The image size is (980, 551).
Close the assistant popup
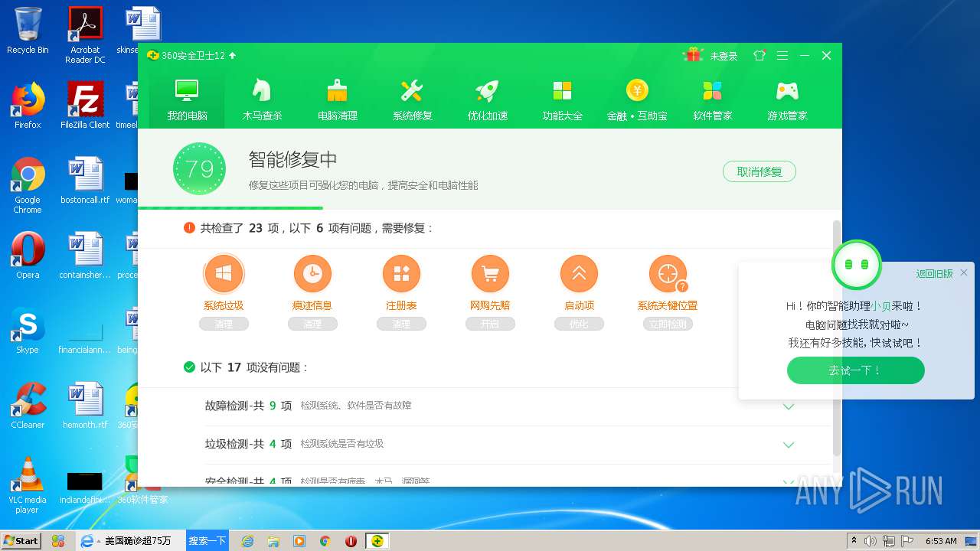click(964, 272)
